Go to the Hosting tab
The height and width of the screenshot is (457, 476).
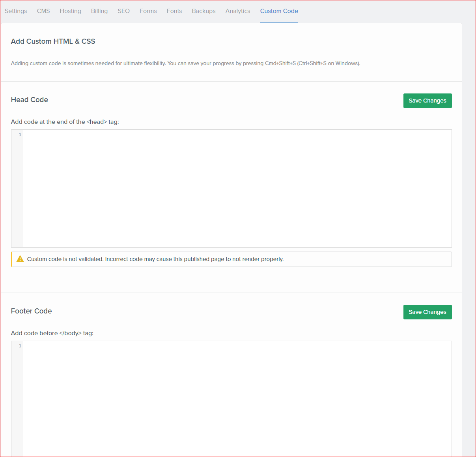[71, 11]
